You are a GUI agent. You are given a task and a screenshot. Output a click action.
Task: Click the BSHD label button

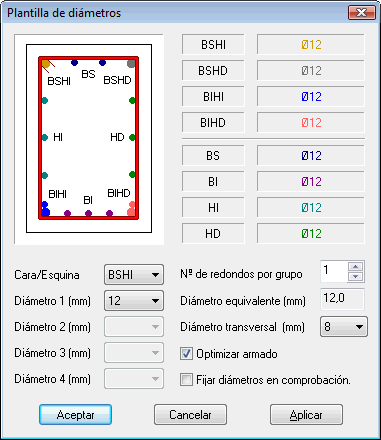(x=213, y=70)
